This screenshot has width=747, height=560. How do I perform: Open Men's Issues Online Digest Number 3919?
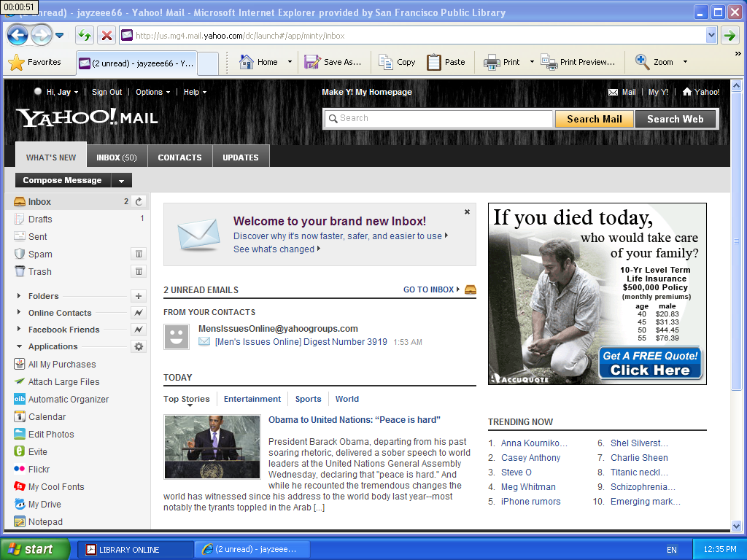(x=301, y=342)
